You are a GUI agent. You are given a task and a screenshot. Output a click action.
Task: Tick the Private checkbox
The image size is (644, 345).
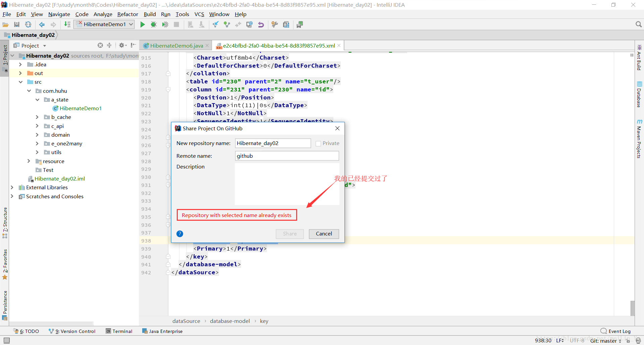point(318,143)
